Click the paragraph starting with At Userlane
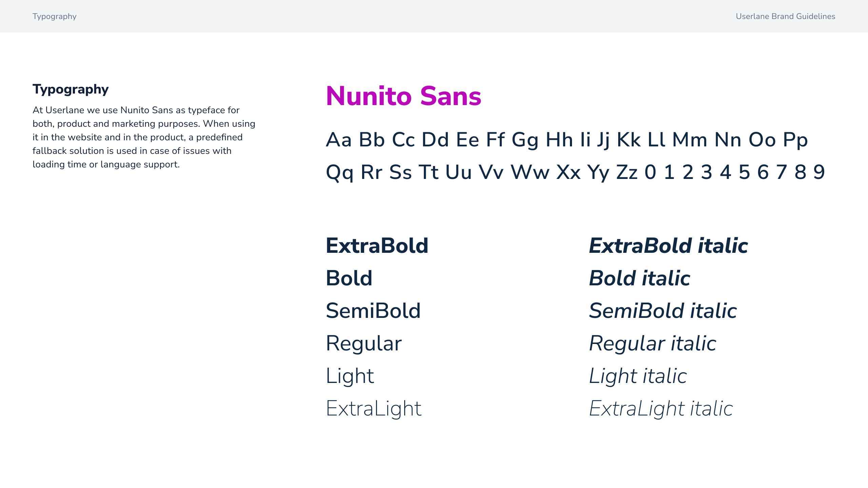868x488 pixels. click(x=144, y=137)
